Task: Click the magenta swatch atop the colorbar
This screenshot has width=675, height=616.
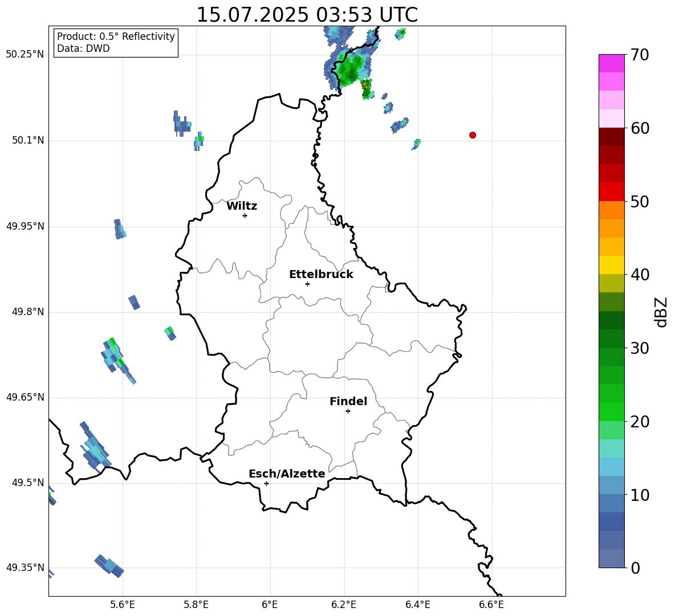Action: tap(611, 63)
